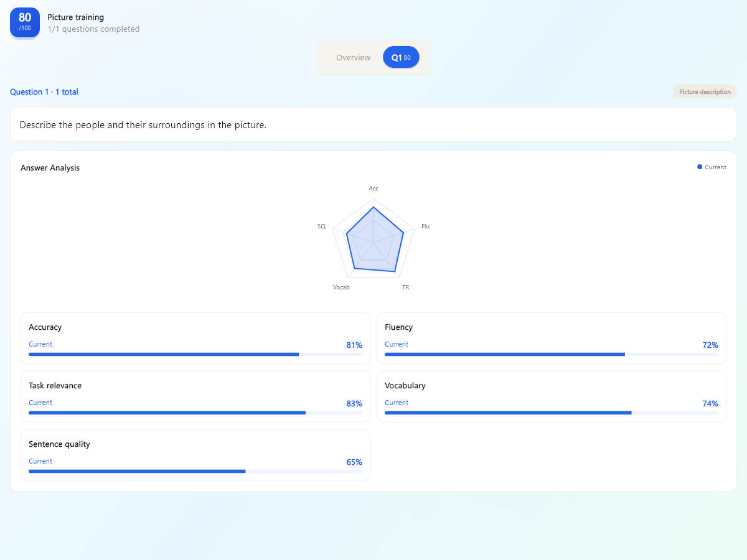Click the Task relevance card title

(x=55, y=386)
